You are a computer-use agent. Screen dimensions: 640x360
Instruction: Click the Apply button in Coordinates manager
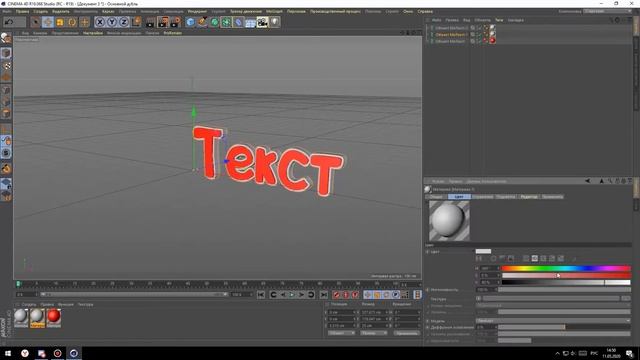point(407,333)
